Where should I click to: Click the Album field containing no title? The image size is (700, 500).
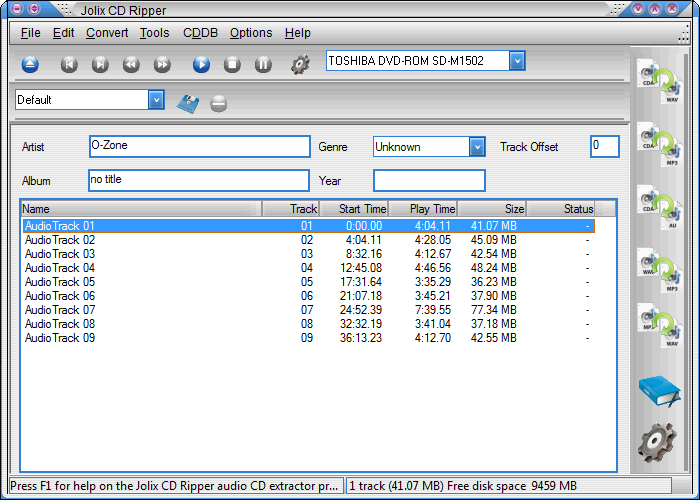199,180
